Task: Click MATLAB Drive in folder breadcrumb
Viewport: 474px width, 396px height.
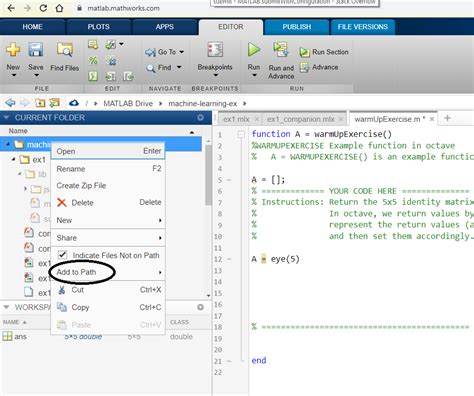Action: (x=128, y=103)
